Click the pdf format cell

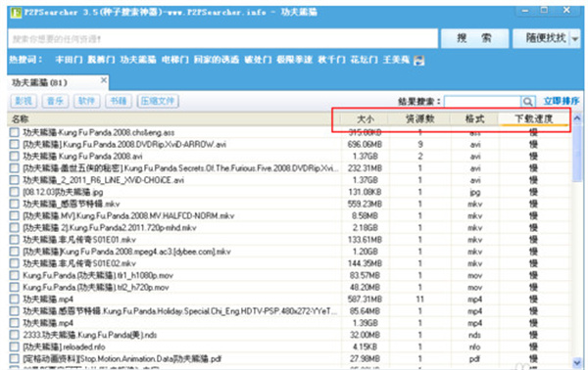coord(474,359)
